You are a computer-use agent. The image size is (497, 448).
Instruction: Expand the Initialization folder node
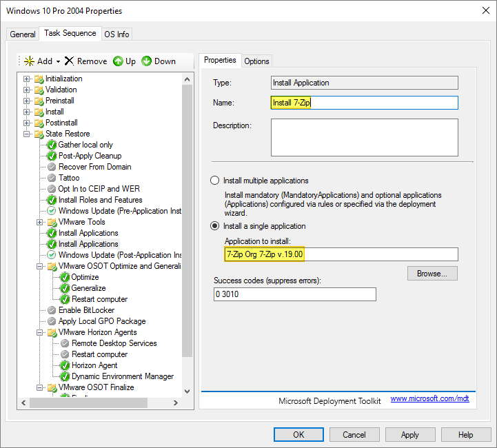click(27, 79)
